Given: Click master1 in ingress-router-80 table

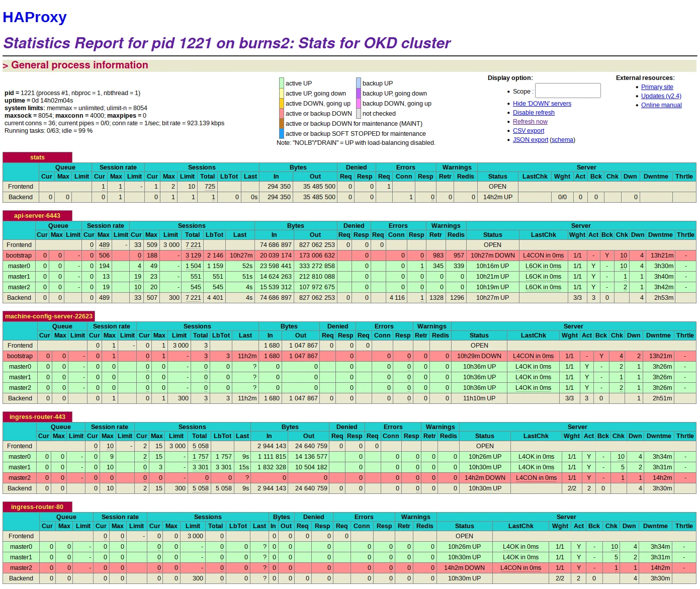Looking at the screenshot, I should pyautogui.click(x=21, y=557).
